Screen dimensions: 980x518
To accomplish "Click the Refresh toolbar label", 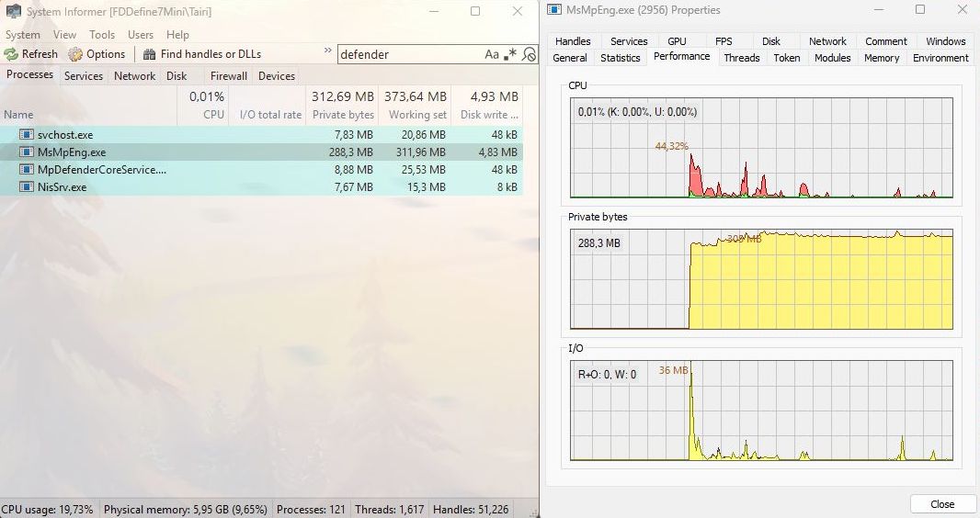I will coord(40,54).
